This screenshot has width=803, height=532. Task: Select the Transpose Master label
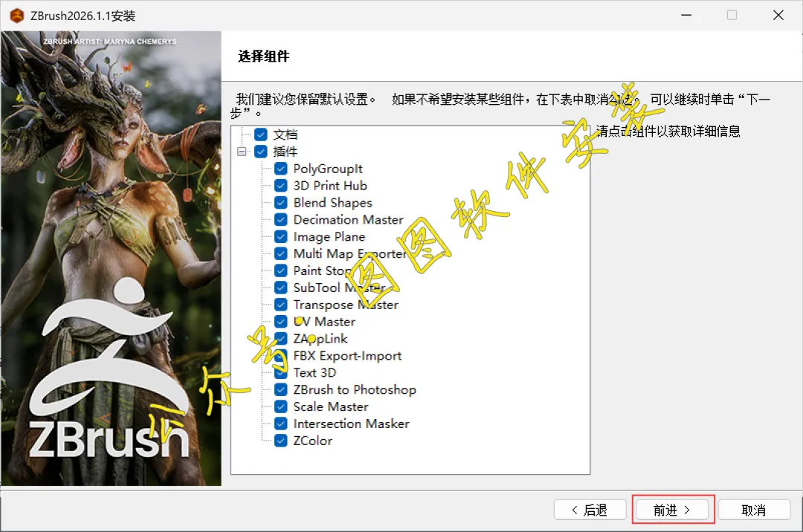click(346, 305)
